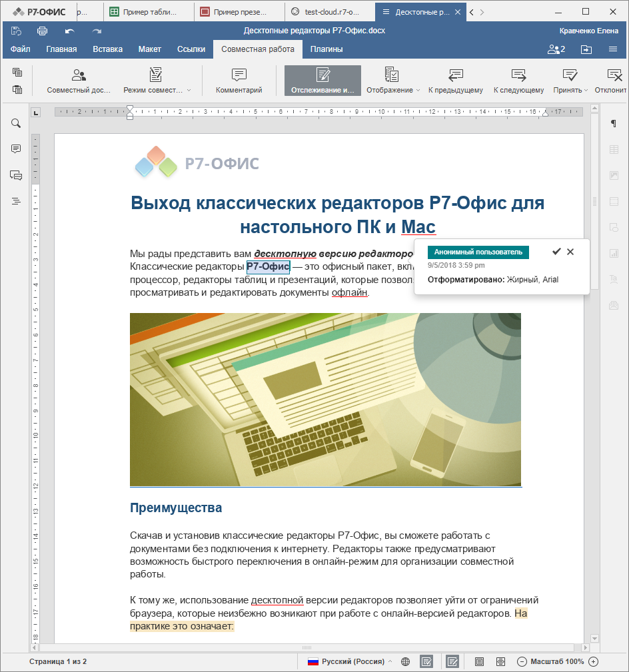The width and height of the screenshot is (629, 672).
Task: Click the Copy icon in toolbar
Action: point(17,72)
